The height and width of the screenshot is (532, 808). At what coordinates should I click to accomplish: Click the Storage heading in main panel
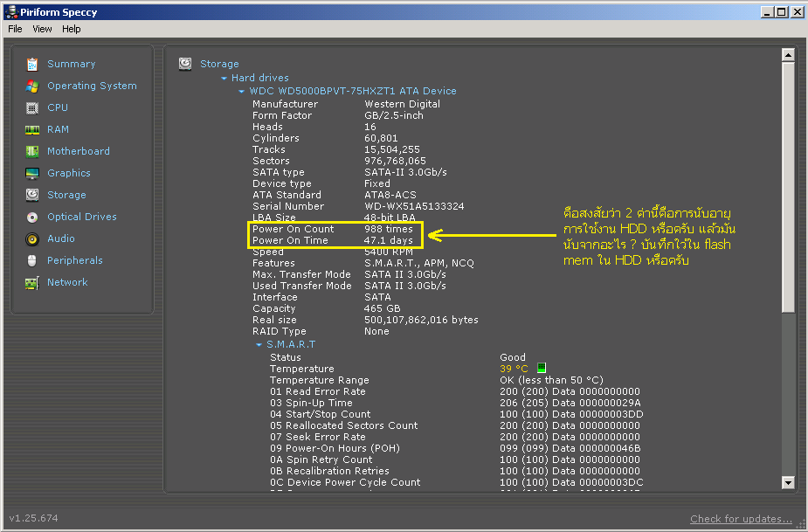(x=219, y=64)
